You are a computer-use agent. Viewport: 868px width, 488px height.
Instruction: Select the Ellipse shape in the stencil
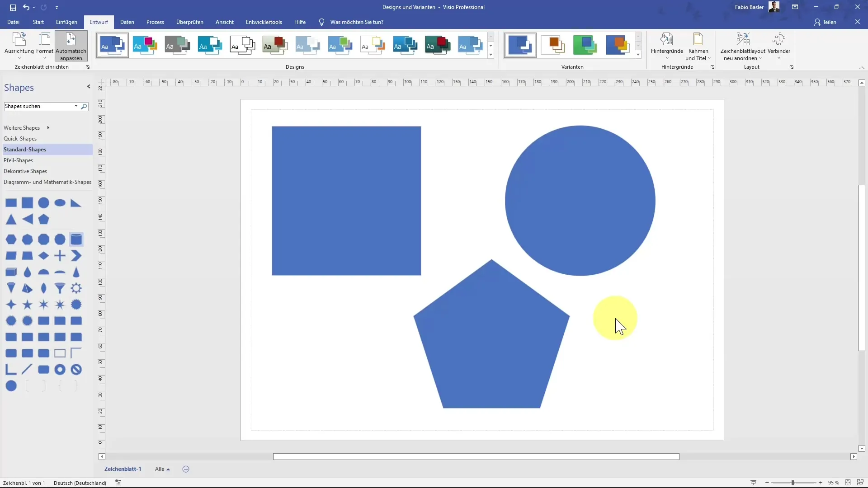(x=60, y=203)
